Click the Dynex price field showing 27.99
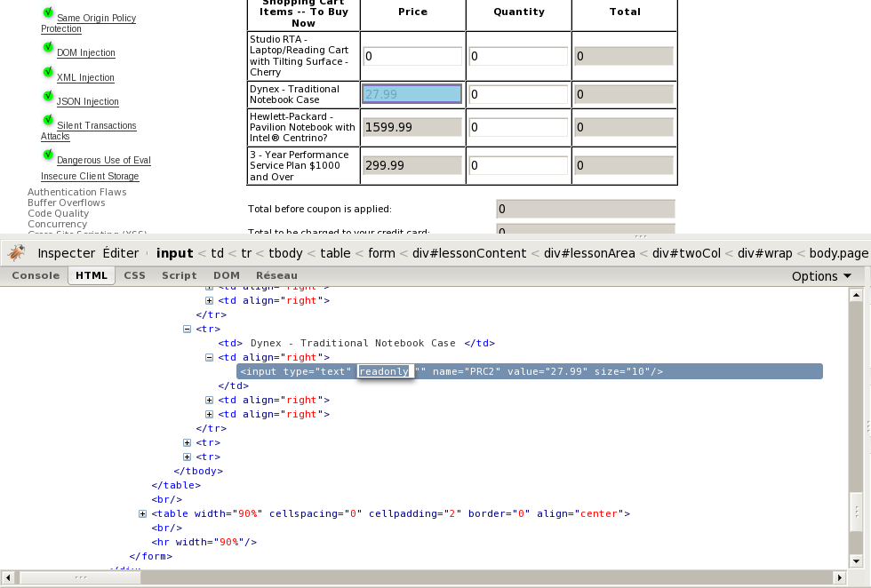 (412, 94)
